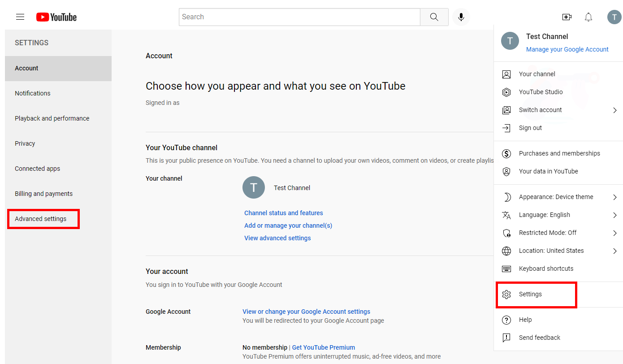The width and height of the screenshot is (623, 364).
Task: Click the moon Appearance icon
Action: point(506,197)
